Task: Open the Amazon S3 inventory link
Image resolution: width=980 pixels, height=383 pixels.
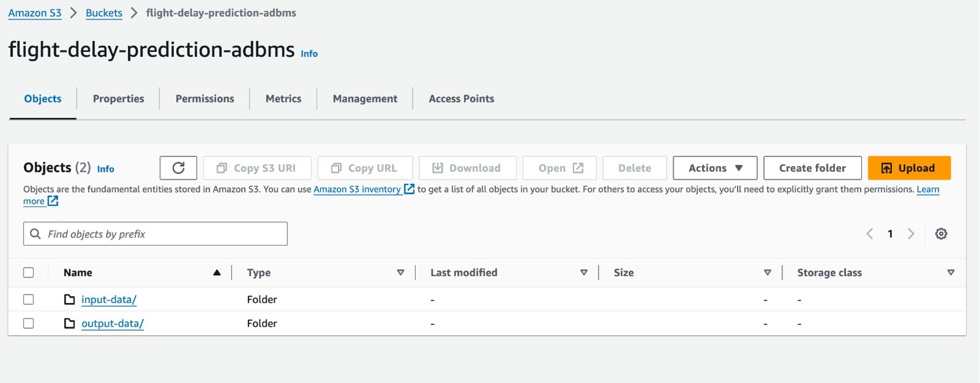Action: (357, 189)
